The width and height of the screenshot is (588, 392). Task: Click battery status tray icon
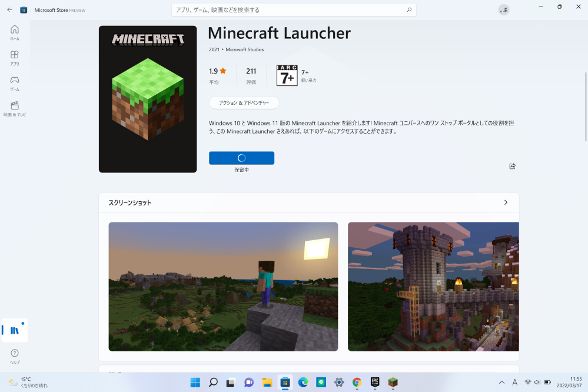(x=547, y=382)
